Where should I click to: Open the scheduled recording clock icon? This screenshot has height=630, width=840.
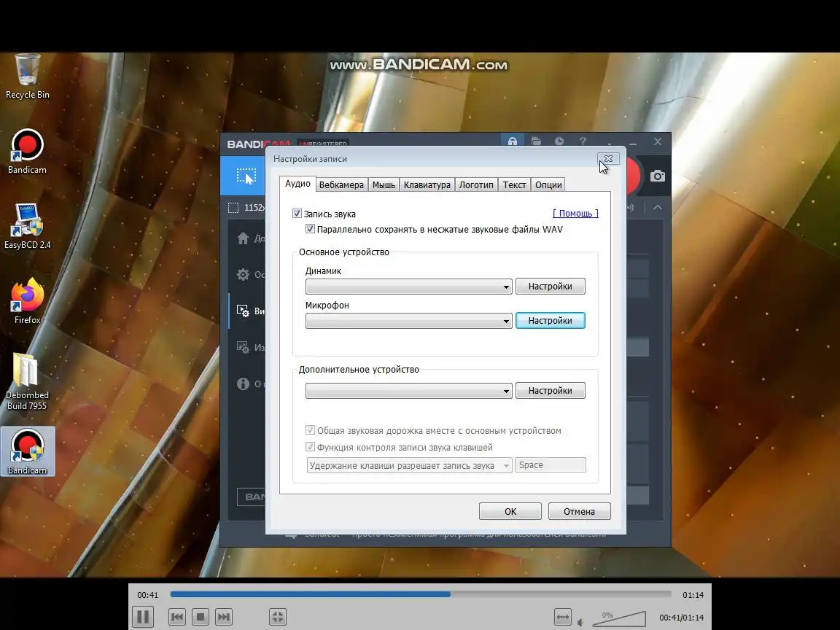click(559, 141)
